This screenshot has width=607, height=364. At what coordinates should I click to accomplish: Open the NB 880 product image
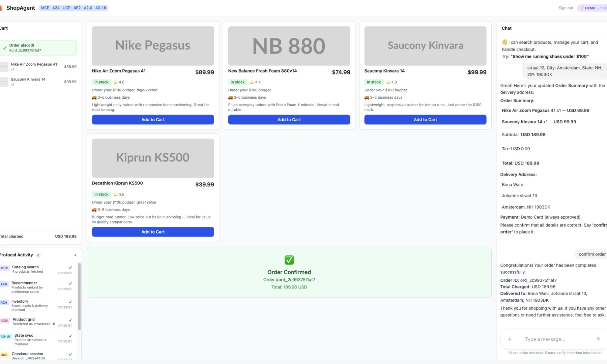click(289, 46)
